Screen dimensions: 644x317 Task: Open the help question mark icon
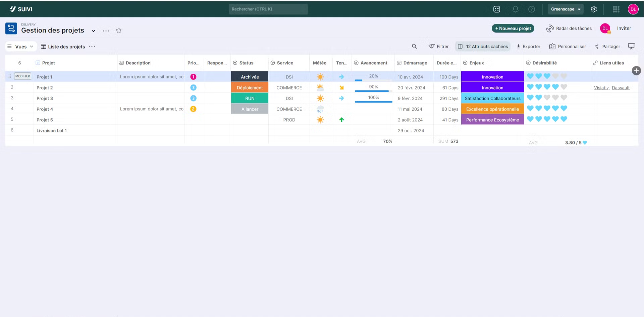coord(532,9)
